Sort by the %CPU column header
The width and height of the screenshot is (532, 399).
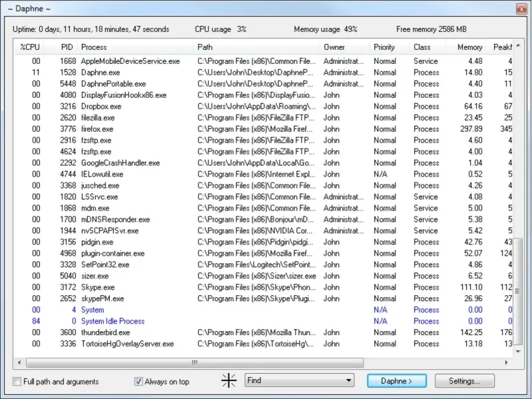[29, 47]
